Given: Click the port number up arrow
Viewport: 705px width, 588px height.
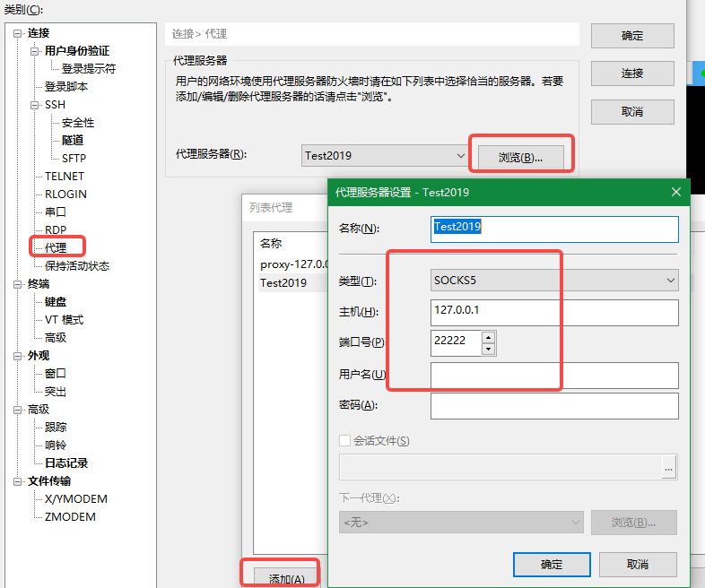Looking at the screenshot, I should pyautogui.click(x=488, y=338).
